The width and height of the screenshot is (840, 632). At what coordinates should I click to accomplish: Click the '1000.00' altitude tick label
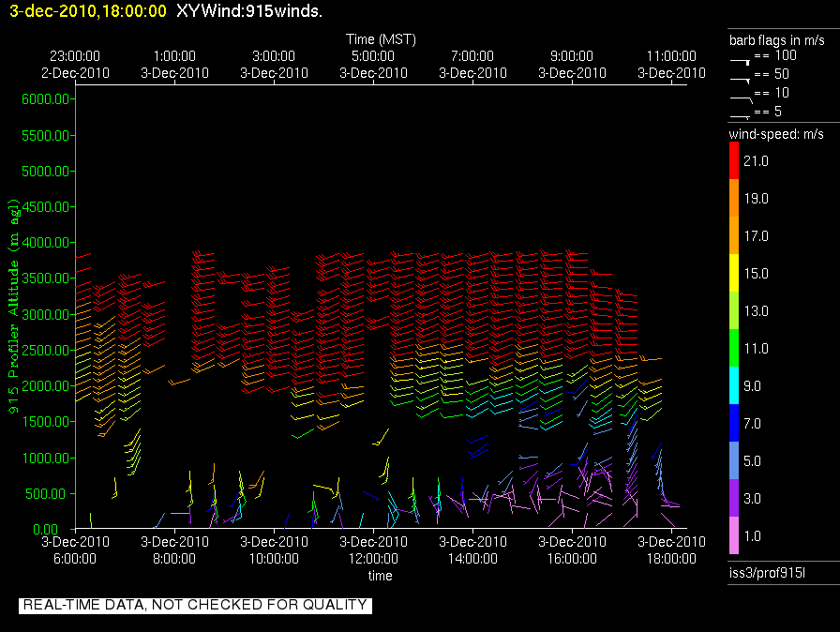coord(46,458)
